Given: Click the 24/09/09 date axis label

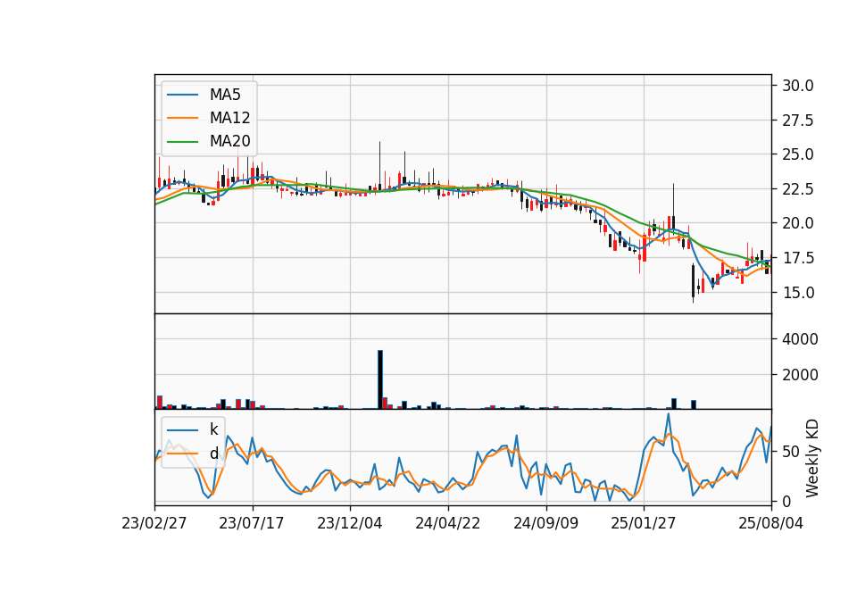Looking at the screenshot, I should pos(546,523).
